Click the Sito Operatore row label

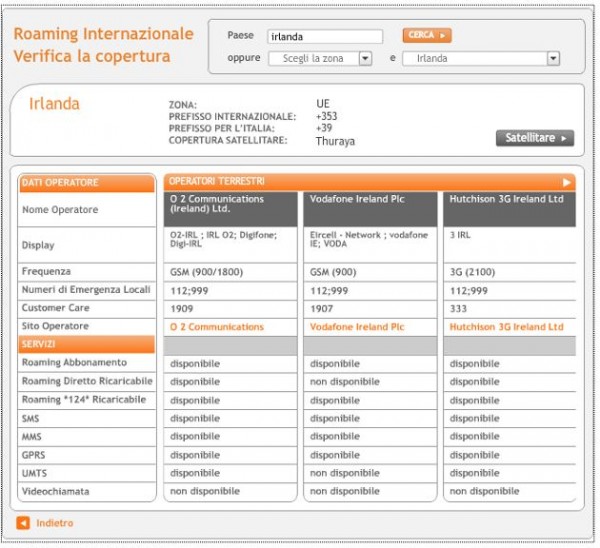click(x=55, y=326)
